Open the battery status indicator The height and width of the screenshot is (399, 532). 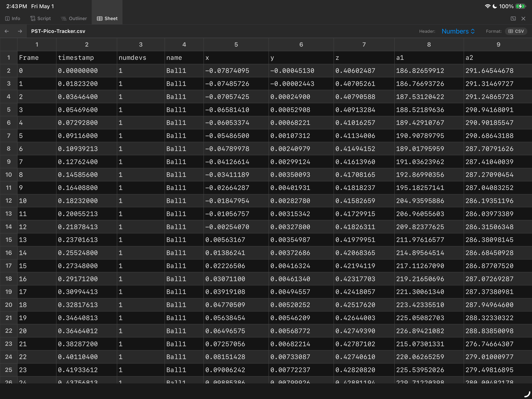point(521,6)
